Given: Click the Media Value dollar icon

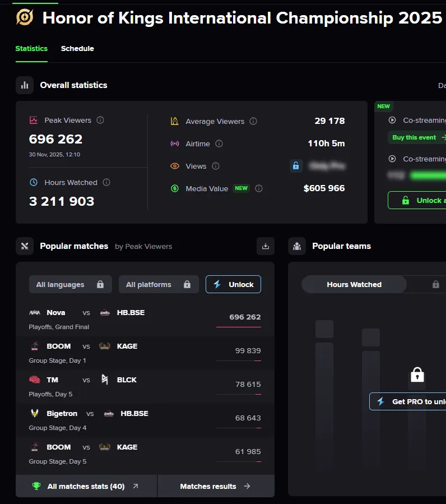Looking at the screenshot, I should coord(174,188).
